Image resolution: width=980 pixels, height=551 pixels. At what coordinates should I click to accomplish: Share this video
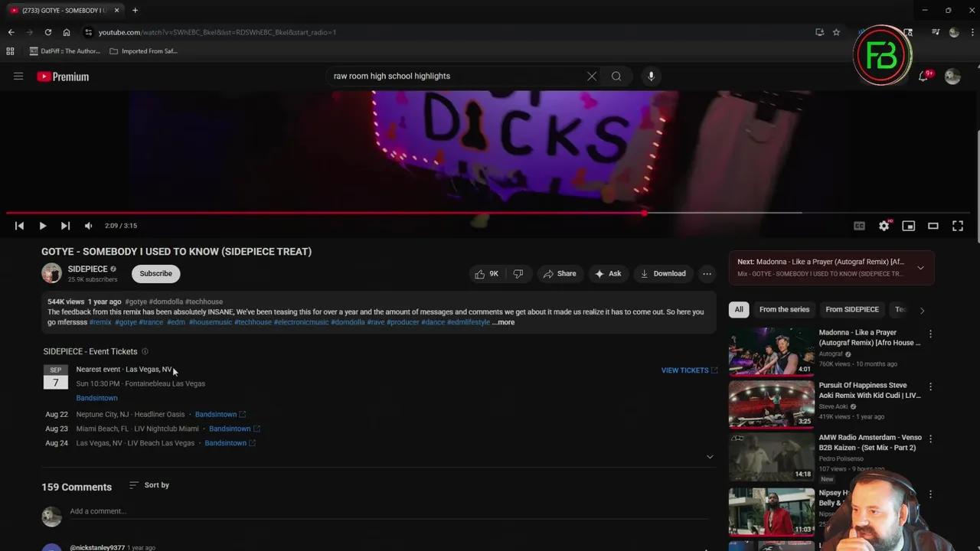tap(560, 273)
